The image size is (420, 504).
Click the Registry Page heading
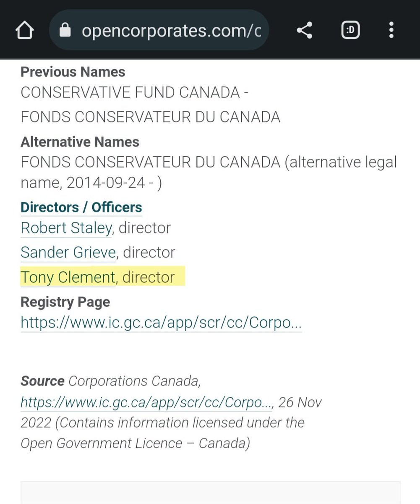click(x=65, y=302)
